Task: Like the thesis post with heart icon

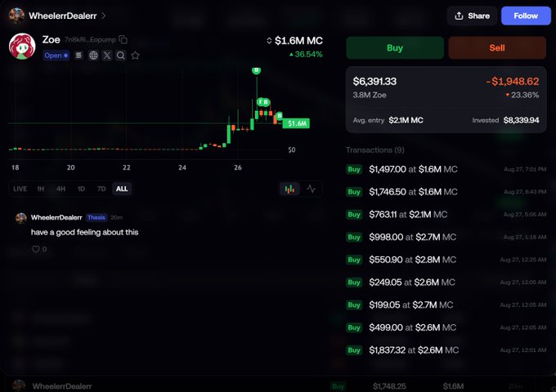Action: click(36, 249)
